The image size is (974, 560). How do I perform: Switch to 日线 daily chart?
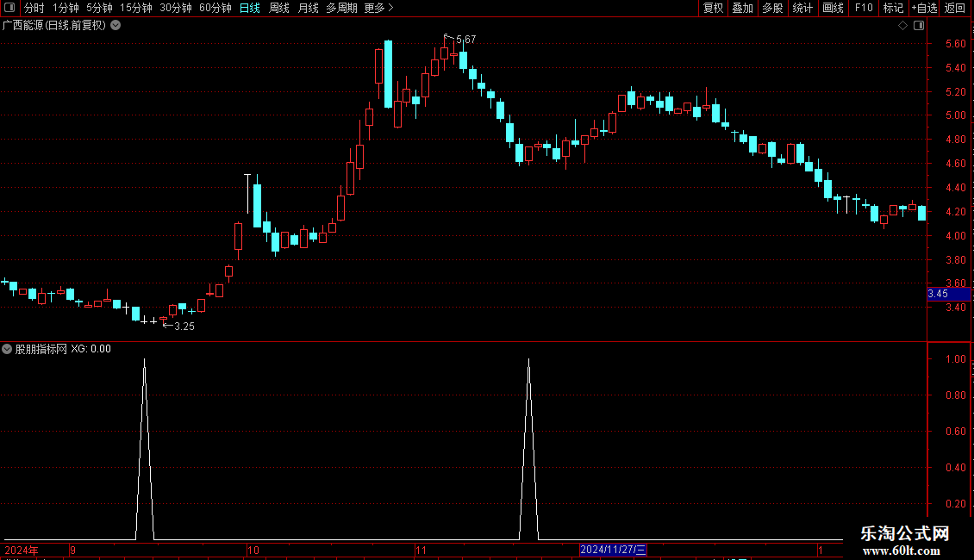click(250, 8)
